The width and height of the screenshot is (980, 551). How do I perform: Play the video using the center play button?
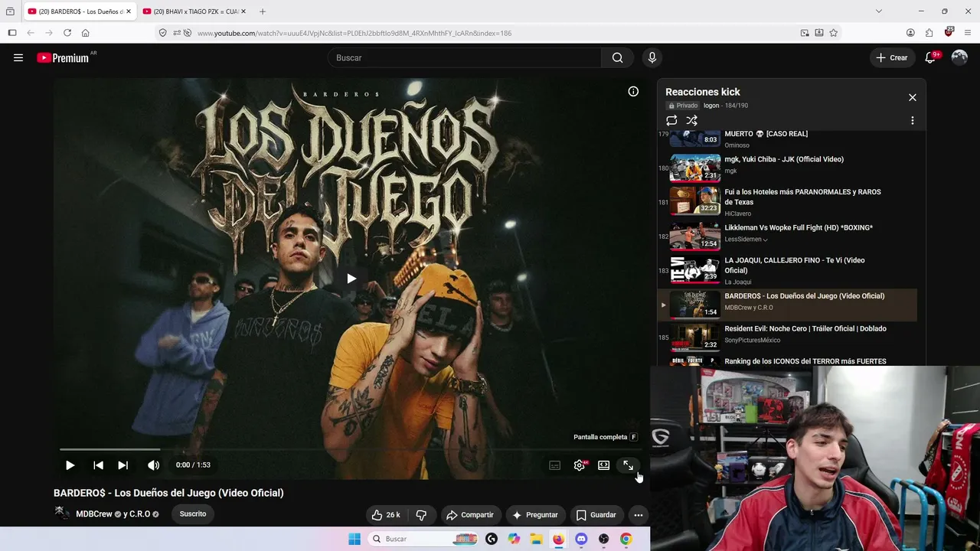(351, 279)
